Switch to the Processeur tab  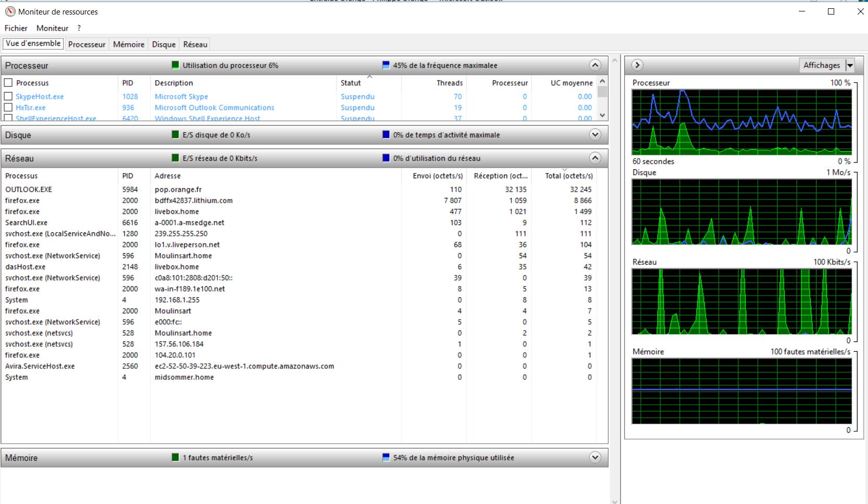pyautogui.click(x=86, y=45)
